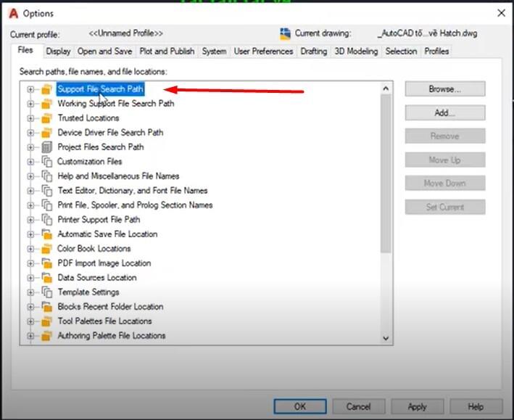Dismiss the dialog with Cancel
Screen dimensions: 514x420
point(358,406)
